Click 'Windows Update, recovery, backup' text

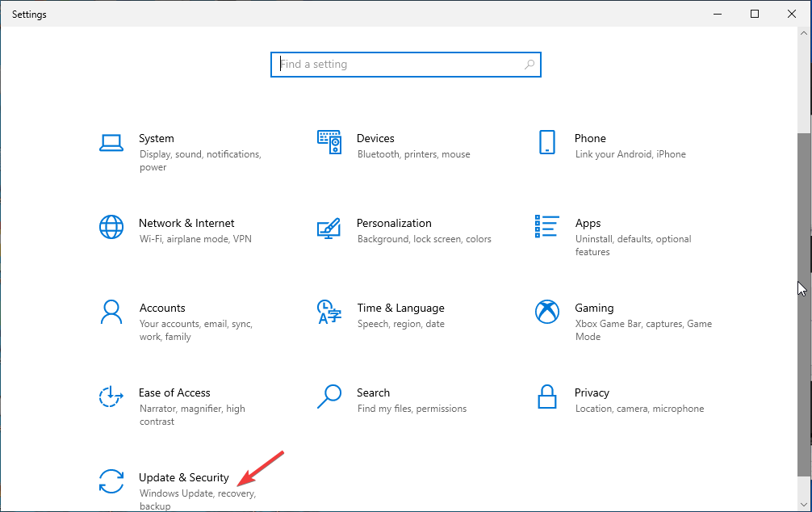pyautogui.click(x=198, y=500)
